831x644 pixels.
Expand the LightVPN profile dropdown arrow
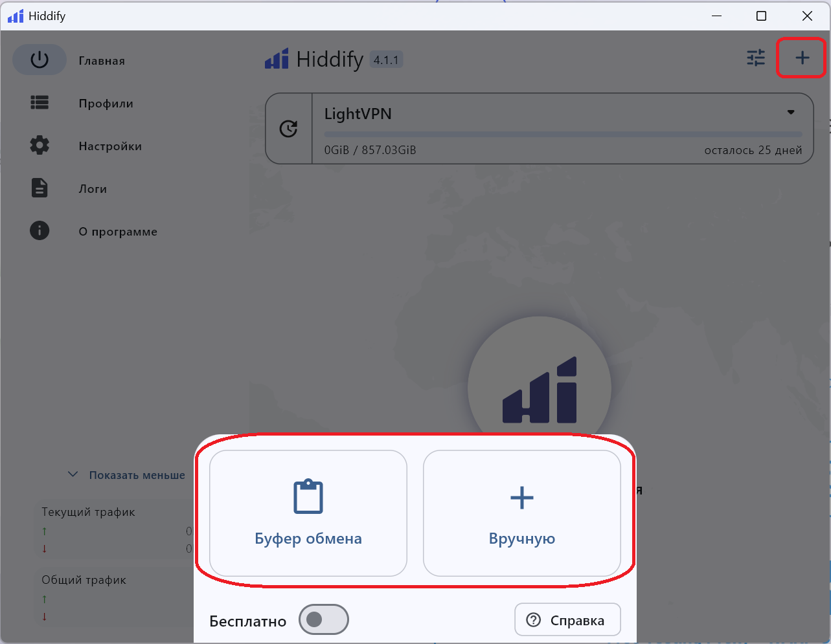(791, 112)
